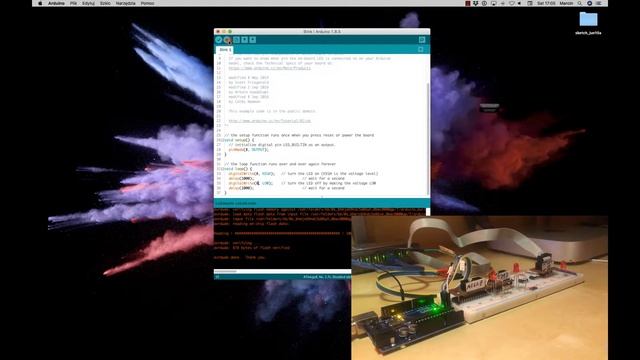Click the webcam video overlay of the Arduino board
The image size is (640, 360).
coord(480,288)
